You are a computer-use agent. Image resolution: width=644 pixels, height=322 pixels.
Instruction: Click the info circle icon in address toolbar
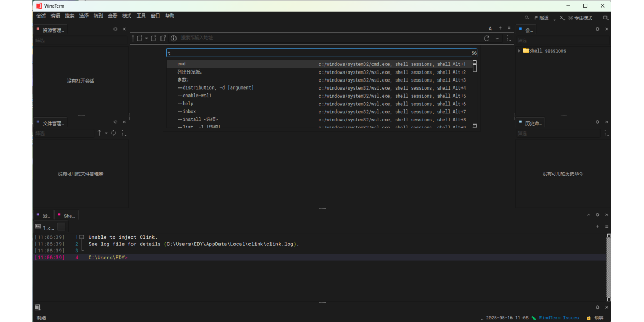point(173,38)
